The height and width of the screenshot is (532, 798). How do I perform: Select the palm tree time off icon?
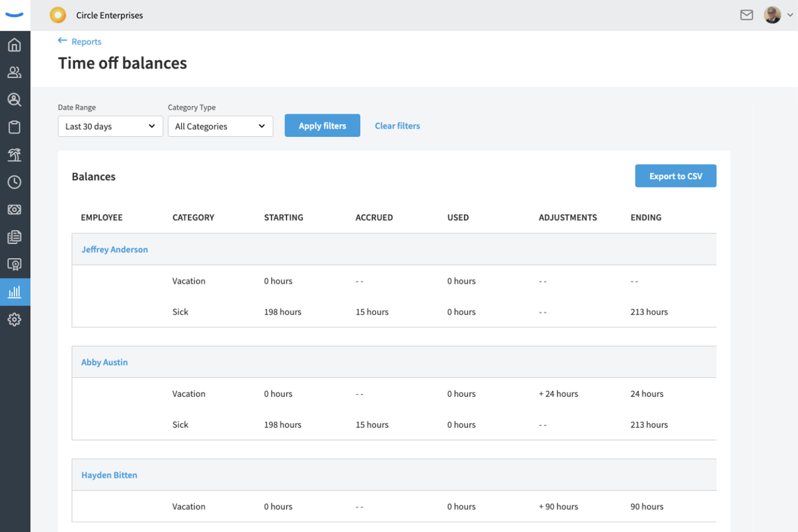(x=15, y=155)
